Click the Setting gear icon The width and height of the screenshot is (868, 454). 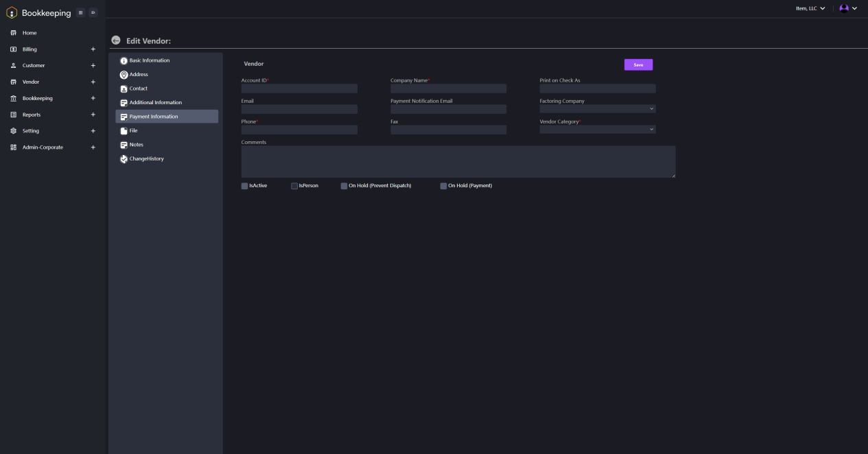click(13, 131)
